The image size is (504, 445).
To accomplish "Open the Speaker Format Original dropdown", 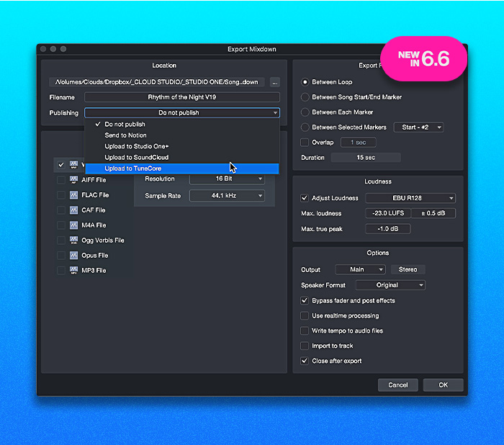I will [x=390, y=285].
